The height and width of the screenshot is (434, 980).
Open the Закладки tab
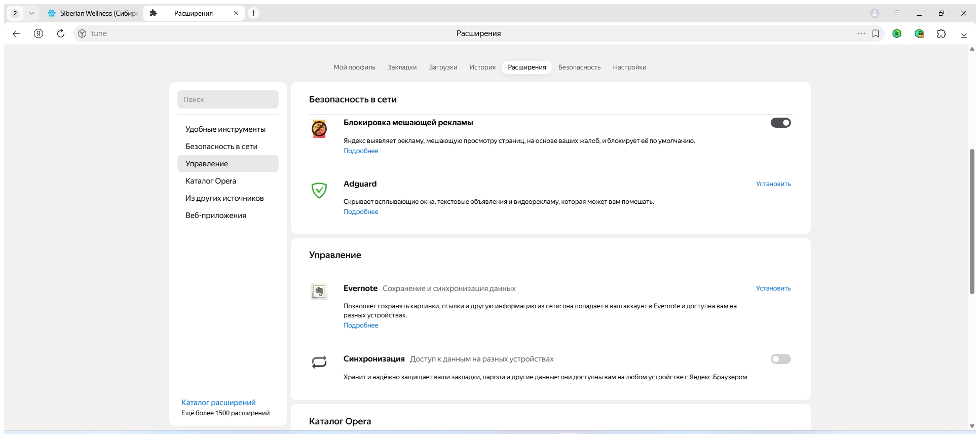point(402,67)
